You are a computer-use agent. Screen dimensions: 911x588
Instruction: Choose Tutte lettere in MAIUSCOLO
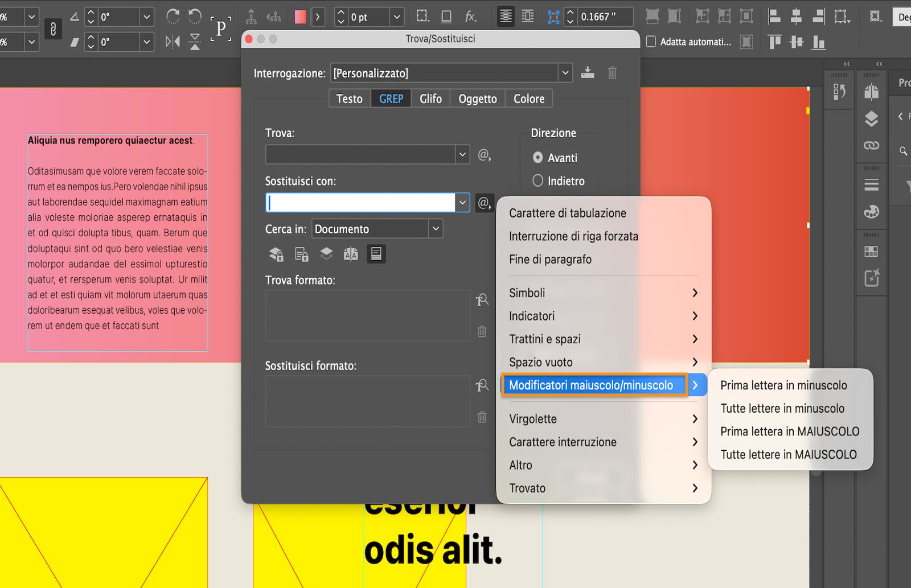[789, 454]
